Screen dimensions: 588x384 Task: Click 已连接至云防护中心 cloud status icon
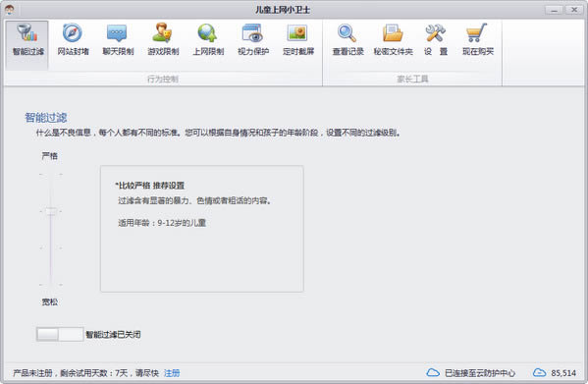(433, 373)
